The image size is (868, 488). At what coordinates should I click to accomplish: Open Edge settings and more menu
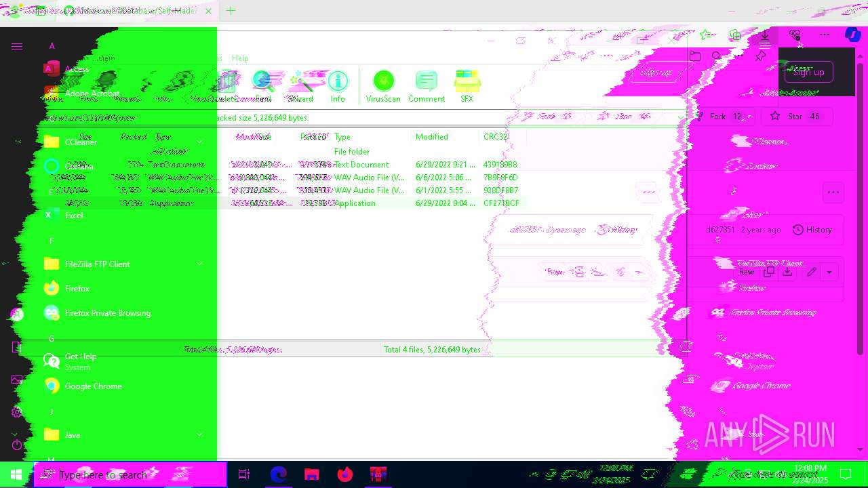coord(824,35)
